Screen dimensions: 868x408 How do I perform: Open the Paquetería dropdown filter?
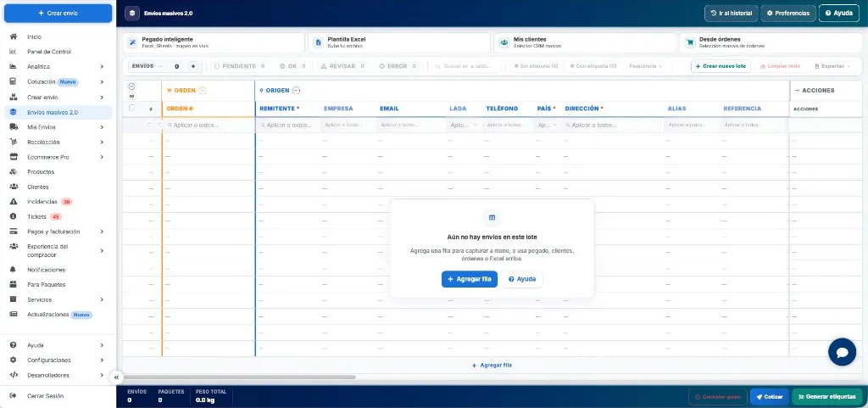[x=645, y=66]
